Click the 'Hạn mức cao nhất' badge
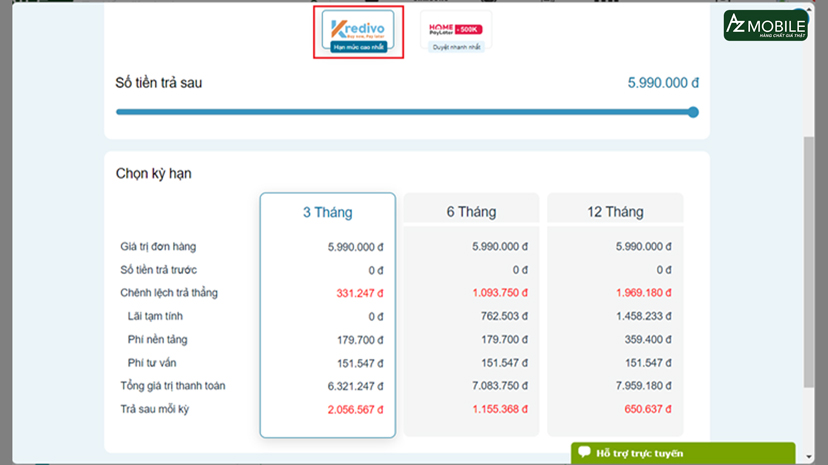This screenshot has height=465, width=828. tap(358, 46)
